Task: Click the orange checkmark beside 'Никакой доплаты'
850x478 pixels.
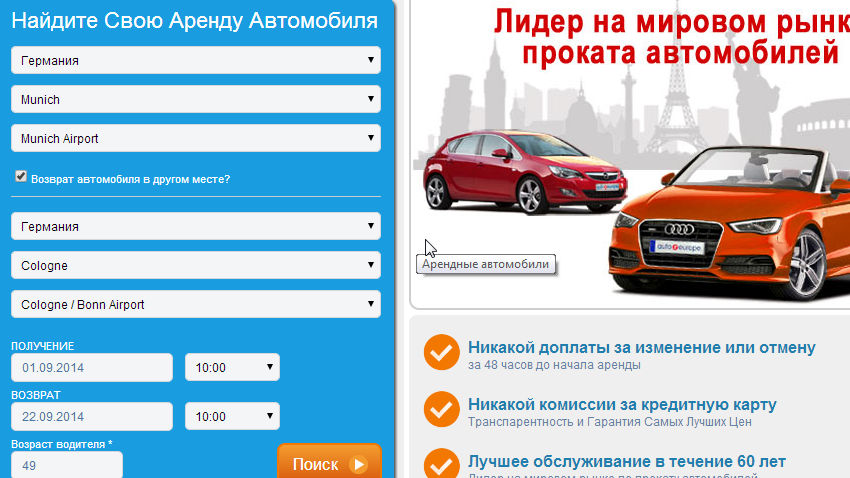Action: (x=442, y=352)
